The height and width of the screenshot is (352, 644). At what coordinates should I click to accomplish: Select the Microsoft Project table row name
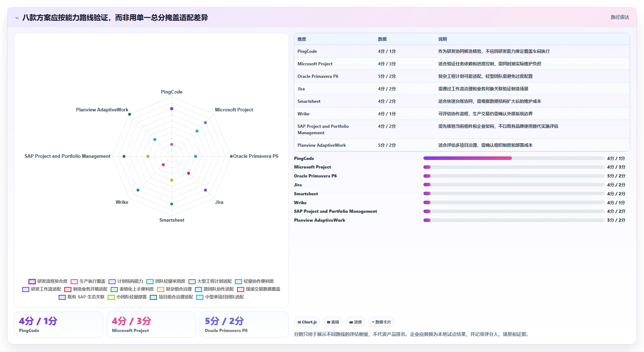315,64
